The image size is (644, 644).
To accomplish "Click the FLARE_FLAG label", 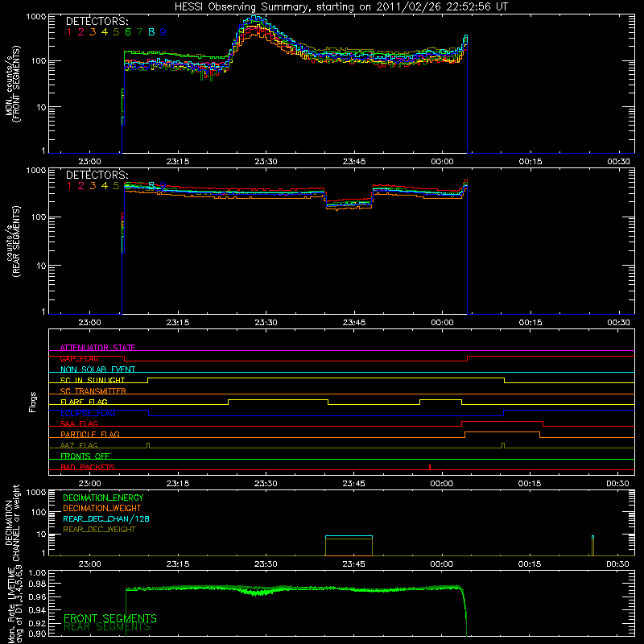I will click(x=84, y=402).
